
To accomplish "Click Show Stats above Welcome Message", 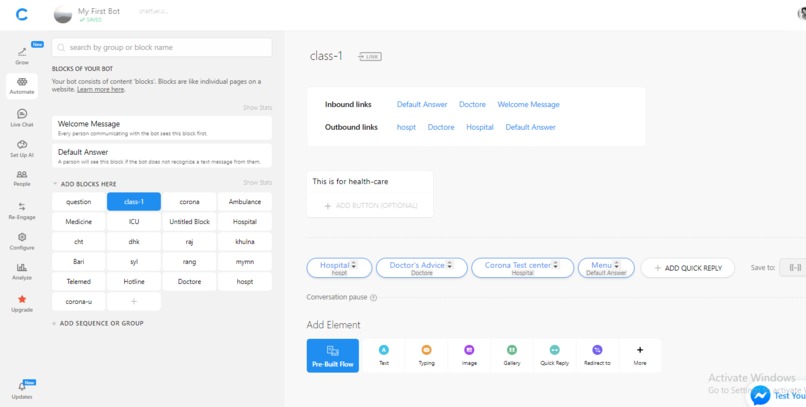I will 258,108.
